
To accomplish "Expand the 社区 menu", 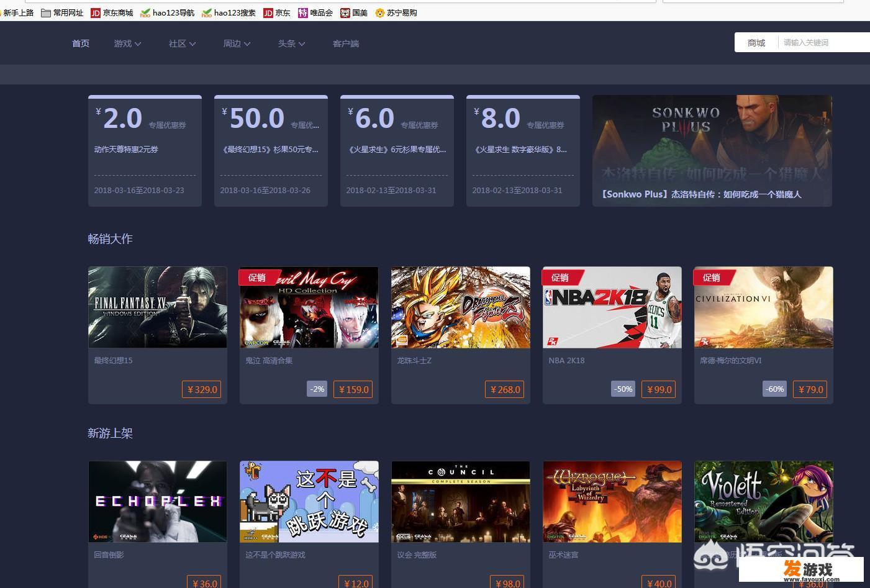I will point(182,43).
